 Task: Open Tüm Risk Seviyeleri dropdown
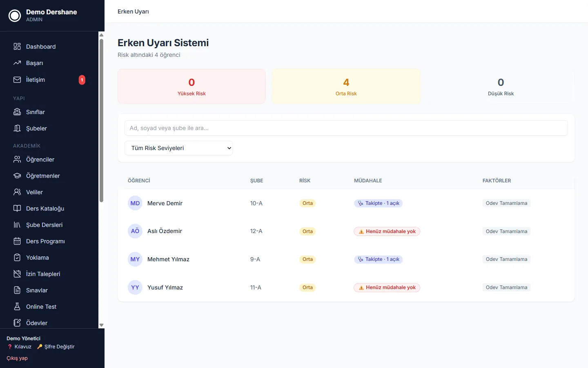click(178, 148)
